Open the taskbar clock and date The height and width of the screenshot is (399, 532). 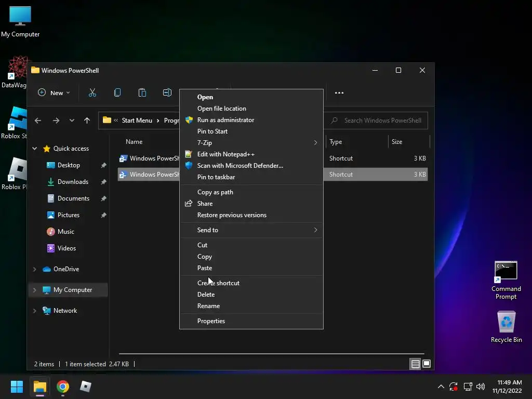click(507, 387)
